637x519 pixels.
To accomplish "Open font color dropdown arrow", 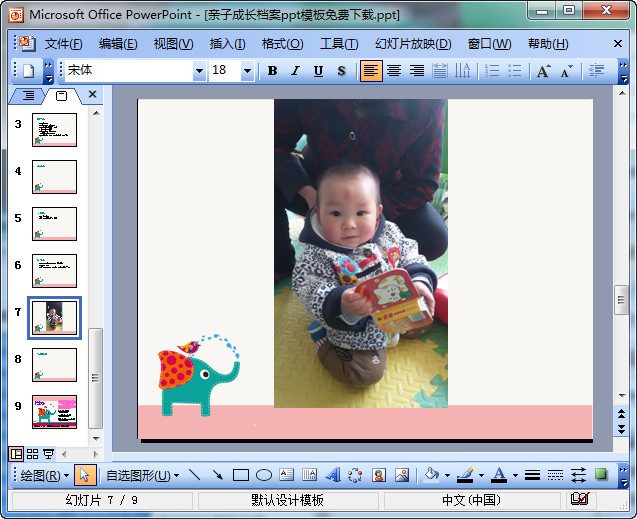I will click(515, 475).
